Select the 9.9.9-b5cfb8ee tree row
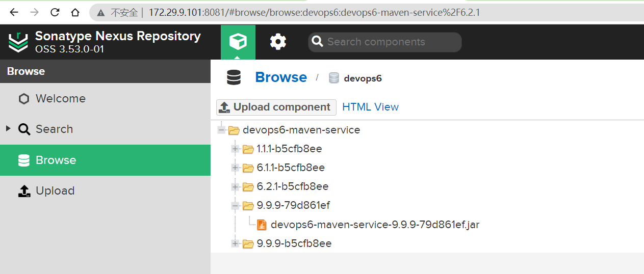The height and width of the screenshot is (274, 644). 294,243
